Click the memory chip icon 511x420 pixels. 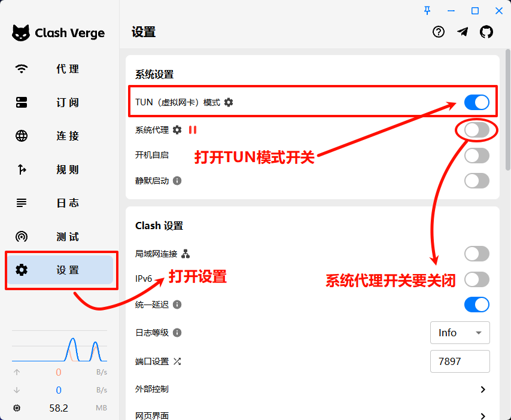point(17,407)
